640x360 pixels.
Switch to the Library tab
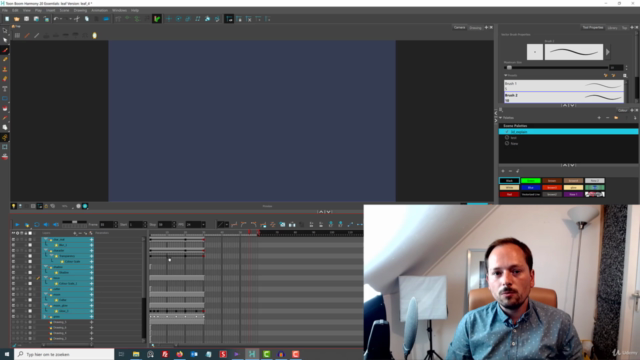point(612,28)
